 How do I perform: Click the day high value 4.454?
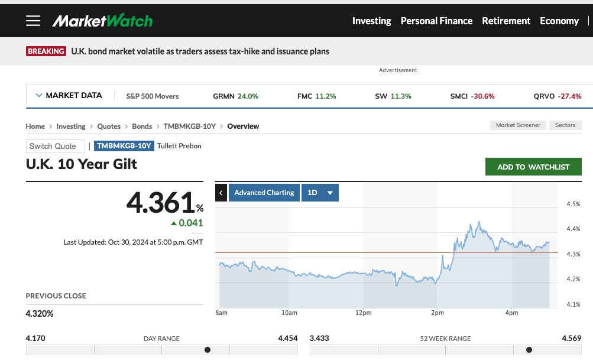click(x=288, y=339)
